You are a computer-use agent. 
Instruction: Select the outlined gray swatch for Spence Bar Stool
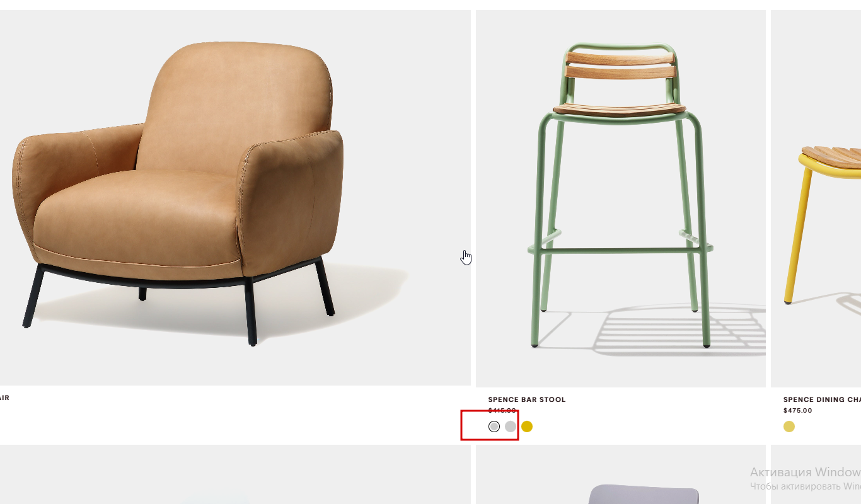pos(494,427)
